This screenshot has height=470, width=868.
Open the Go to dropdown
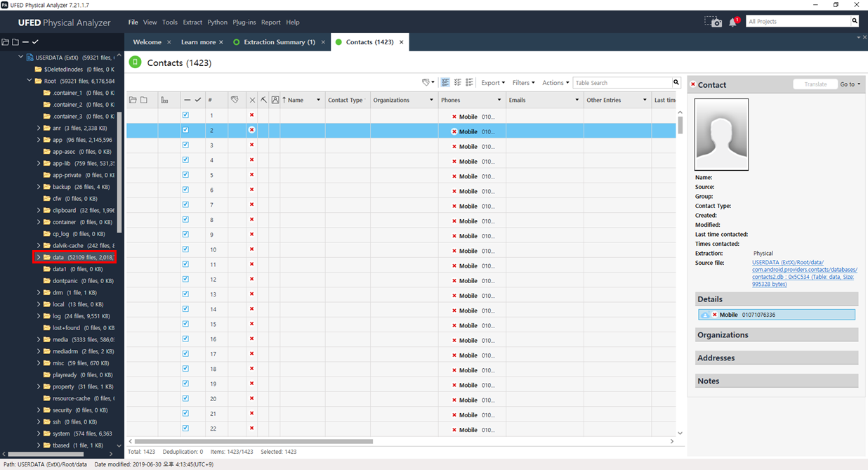click(850, 84)
